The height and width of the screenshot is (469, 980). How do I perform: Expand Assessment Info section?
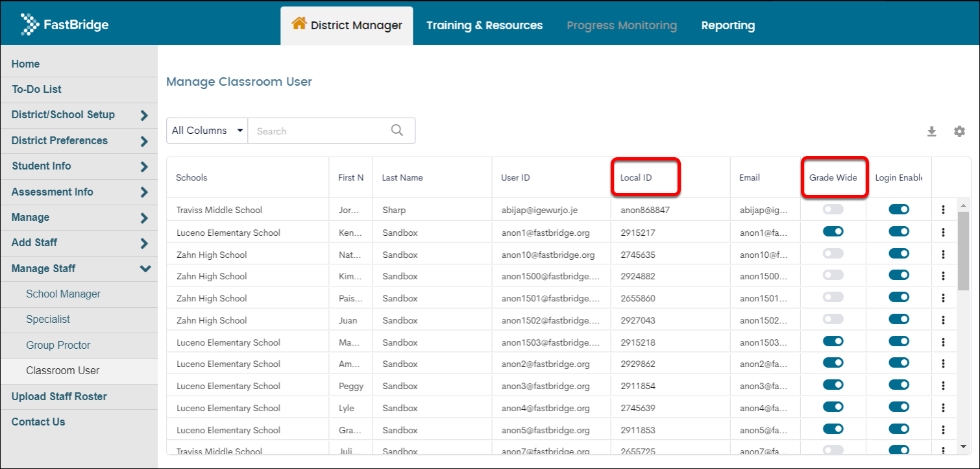79,192
